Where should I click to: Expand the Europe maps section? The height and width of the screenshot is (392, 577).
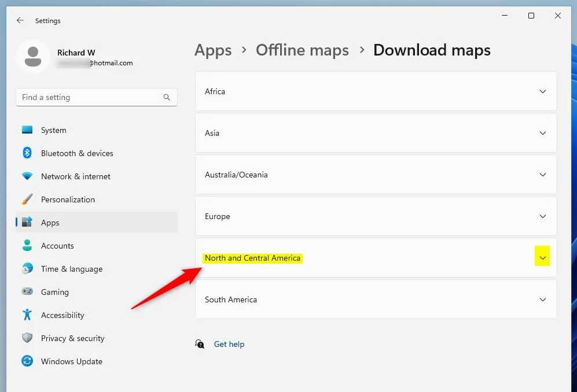click(542, 216)
